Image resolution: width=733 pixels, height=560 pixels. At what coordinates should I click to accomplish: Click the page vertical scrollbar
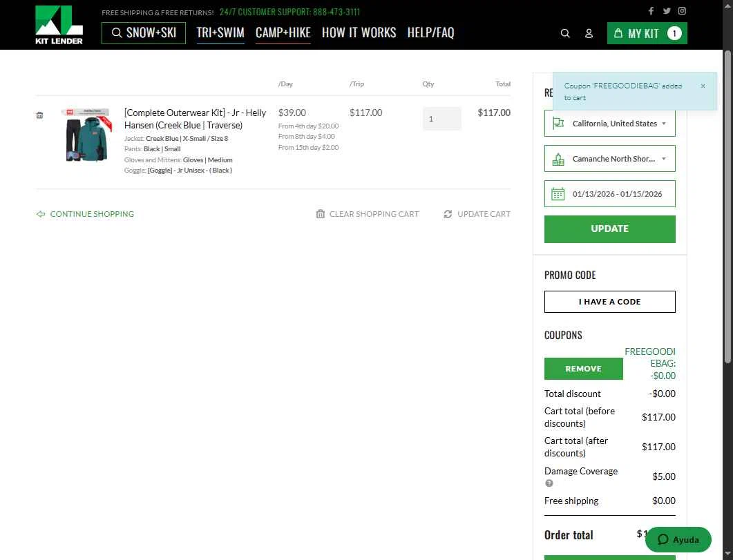pos(727,206)
